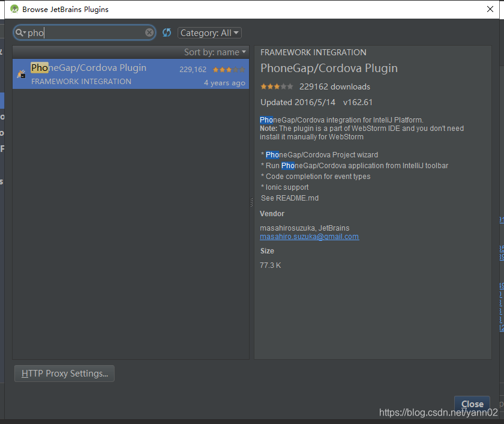This screenshot has width=504, height=424.
Task: Click the search field containing 'pho'
Action: tap(85, 32)
